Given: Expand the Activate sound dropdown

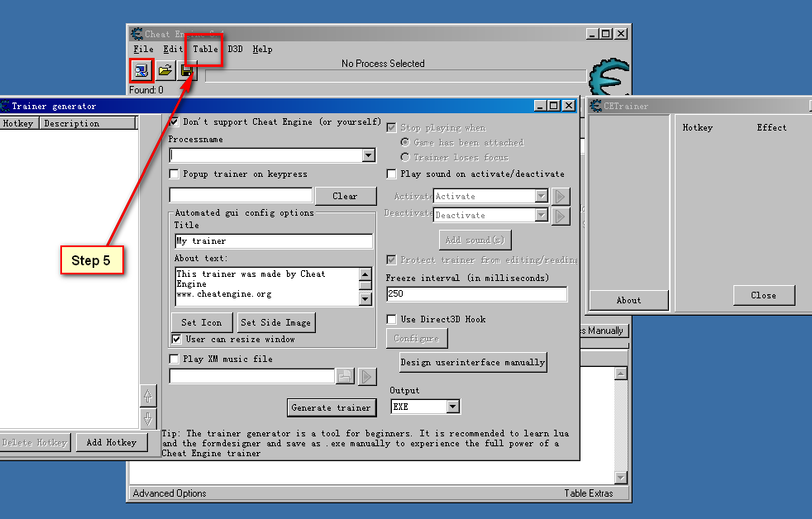Looking at the screenshot, I should (x=541, y=196).
